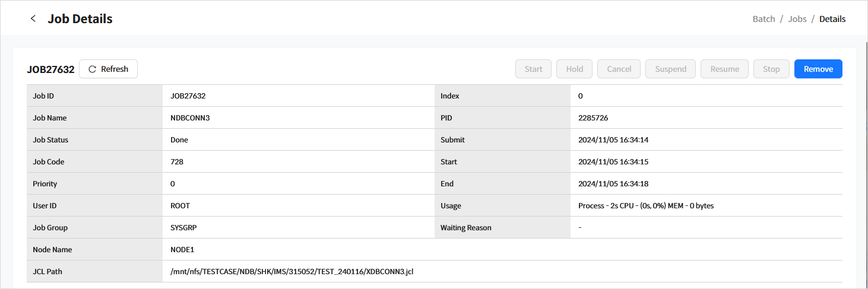
Task: Click the Hold button
Action: (x=574, y=69)
